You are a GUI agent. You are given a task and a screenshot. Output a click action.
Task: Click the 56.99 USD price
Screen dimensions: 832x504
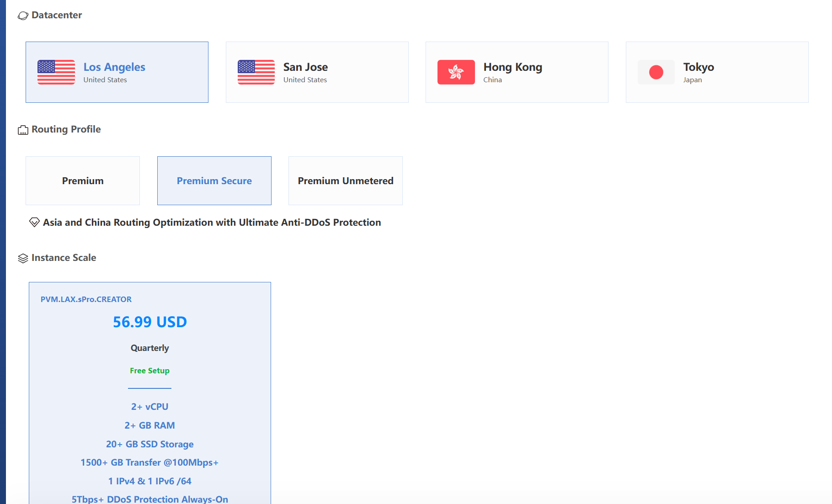point(149,322)
